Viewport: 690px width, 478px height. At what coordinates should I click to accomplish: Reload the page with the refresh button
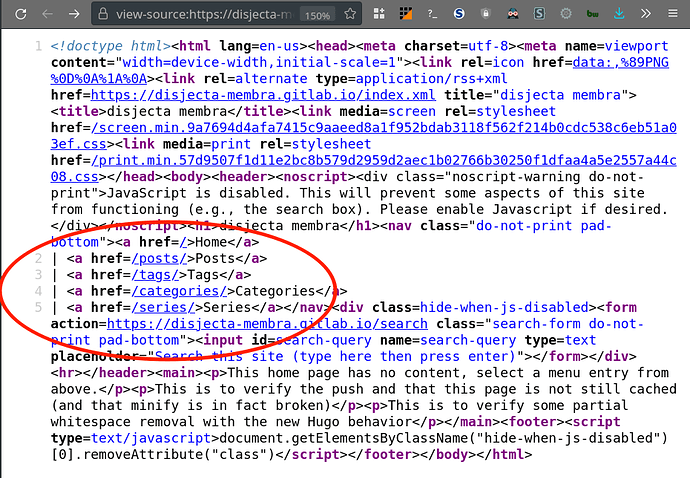click(21, 14)
